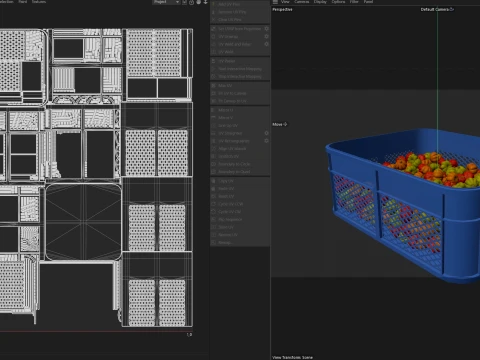Open gear options for UV Weld and Relax
The width and height of the screenshot is (480, 360).
266,44
